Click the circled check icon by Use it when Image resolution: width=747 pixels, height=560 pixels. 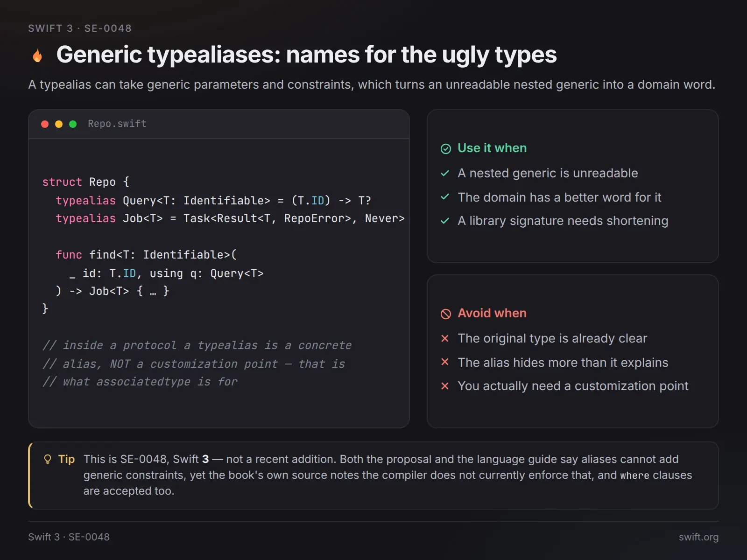446,149
